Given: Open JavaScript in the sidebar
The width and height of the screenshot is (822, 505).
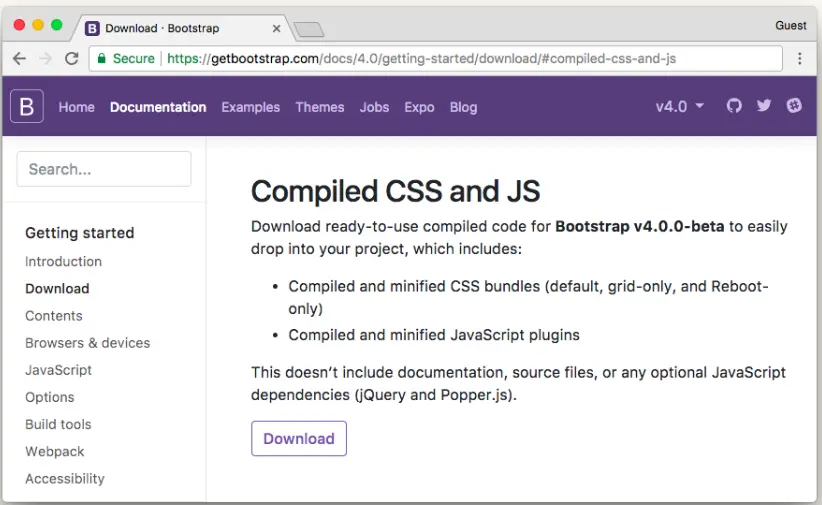Looking at the screenshot, I should point(58,370).
